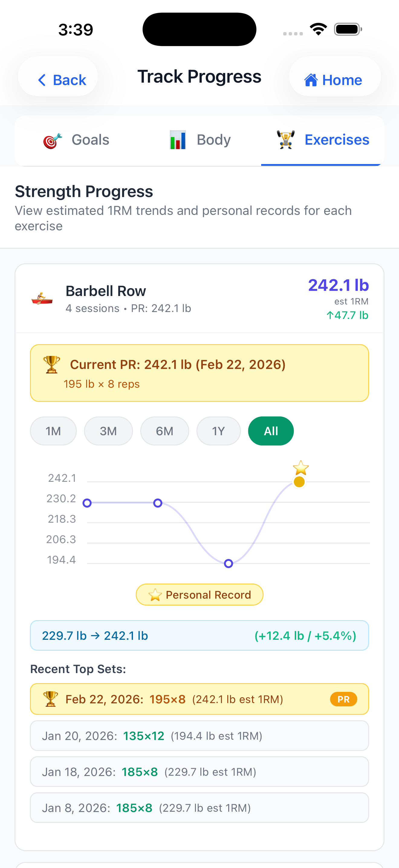Screen dimensions: 399x868
Task: Tap the Back chevron arrow icon
Action: click(42, 80)
